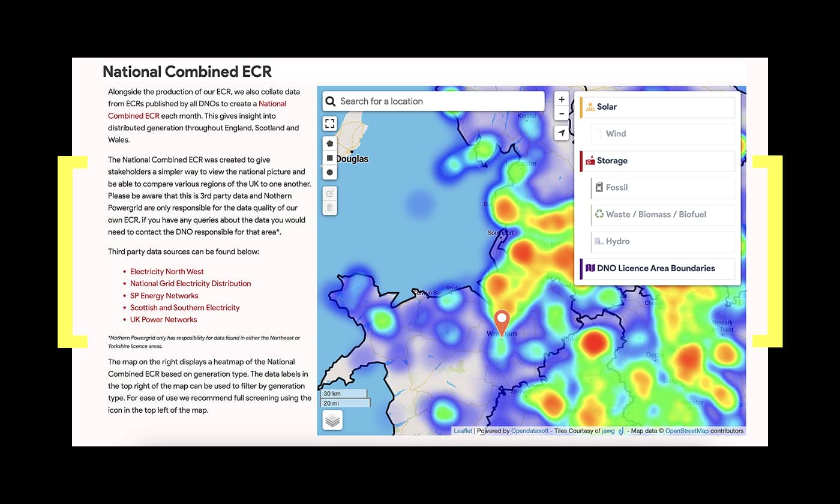
Task: Open the UK Power Networks link
Action: 163,320
